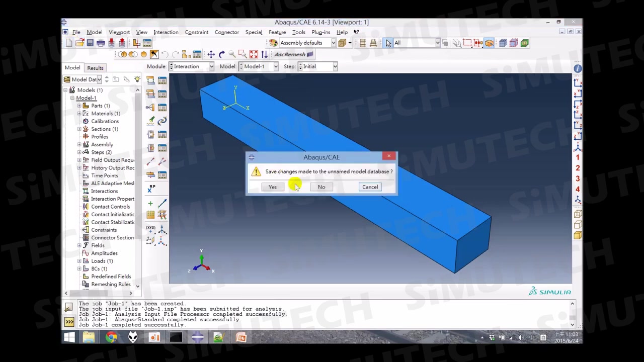Toggle the selection arrow tool in toolbar

point(388,43)
